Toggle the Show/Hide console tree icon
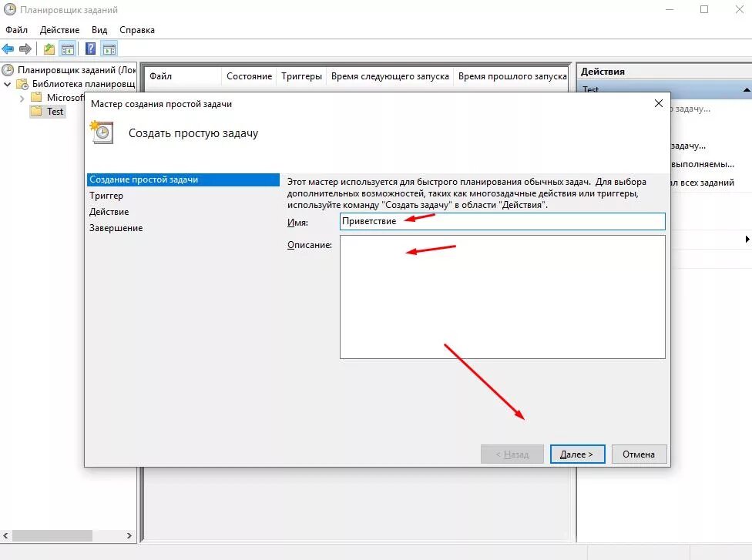 pyautogui.click(x=68, y=49)
